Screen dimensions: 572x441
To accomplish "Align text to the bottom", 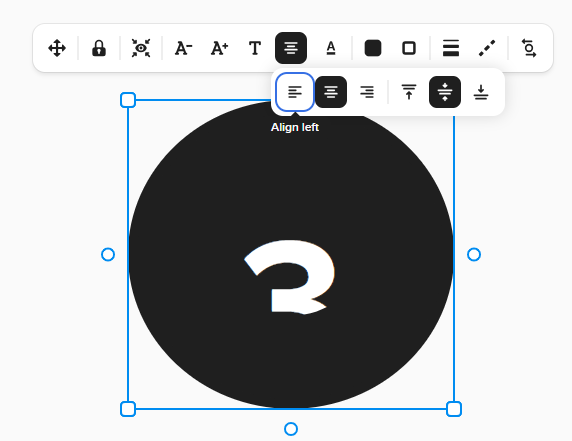I will (481, 92).
